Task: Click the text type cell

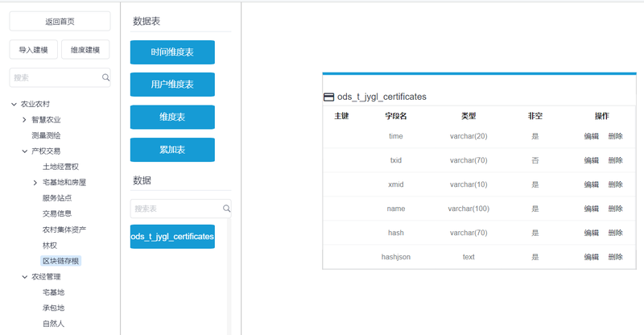Action: click(469, 257)
